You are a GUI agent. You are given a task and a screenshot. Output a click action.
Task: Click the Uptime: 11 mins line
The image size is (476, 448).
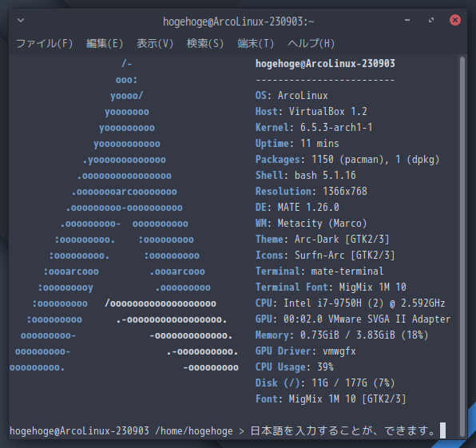(297, 143)
